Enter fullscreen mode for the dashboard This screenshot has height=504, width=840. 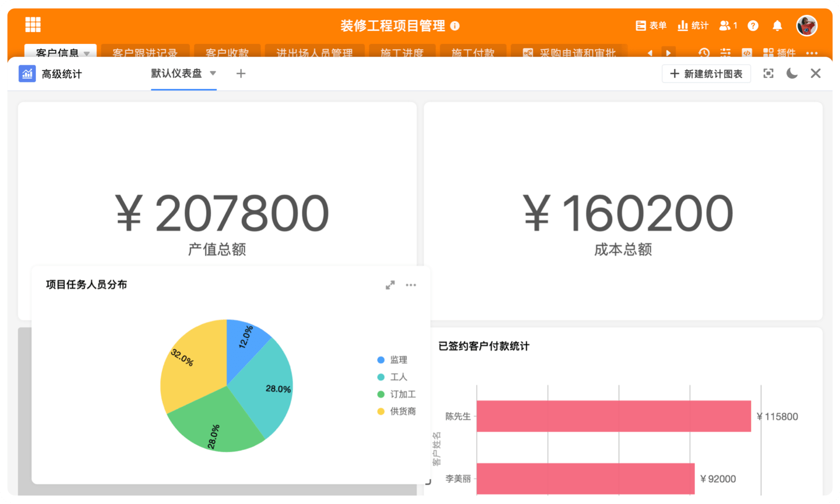click(768, 74)
